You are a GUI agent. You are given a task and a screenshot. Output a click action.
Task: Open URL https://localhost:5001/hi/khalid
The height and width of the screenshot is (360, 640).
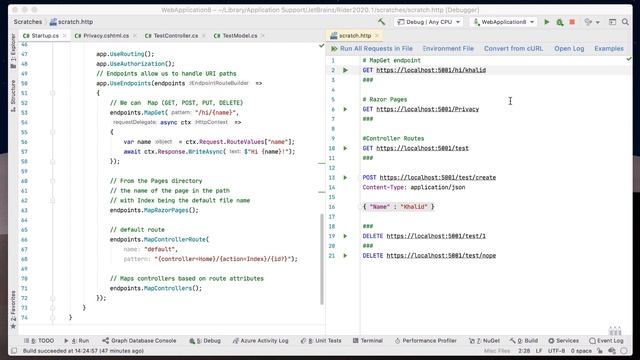point(431,70)
